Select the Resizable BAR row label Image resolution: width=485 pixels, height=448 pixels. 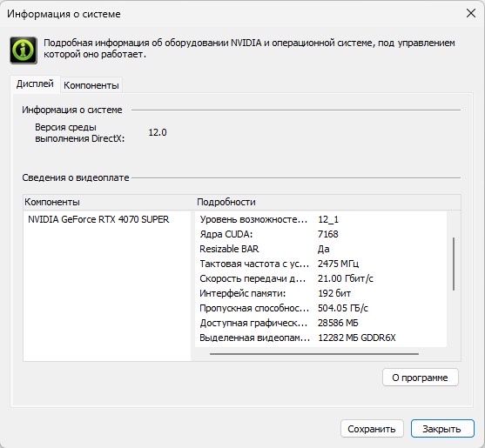[229, 249]
